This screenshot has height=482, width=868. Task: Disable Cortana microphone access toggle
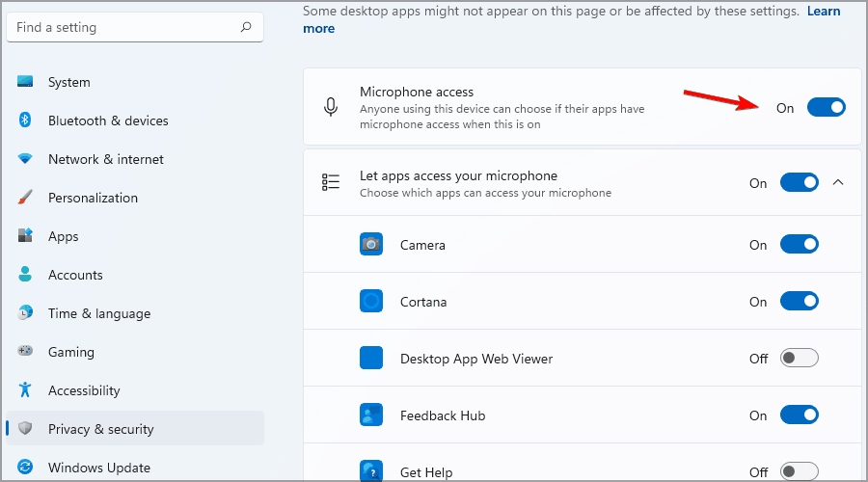pos(800,301)
